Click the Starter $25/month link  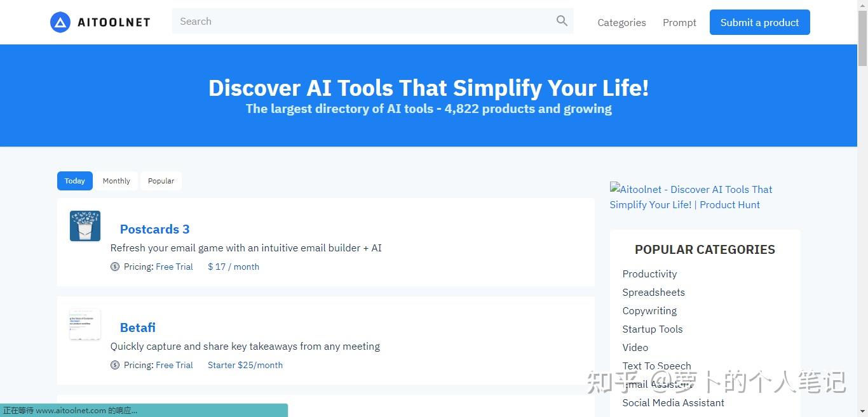click(245, 365)
